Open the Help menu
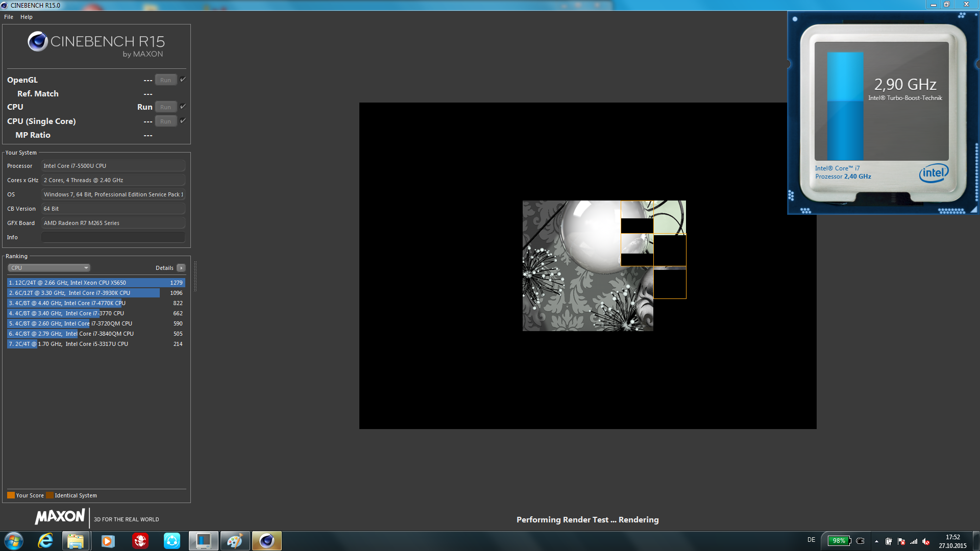This screenshot has height=551, width=980. tap(27, 17)
